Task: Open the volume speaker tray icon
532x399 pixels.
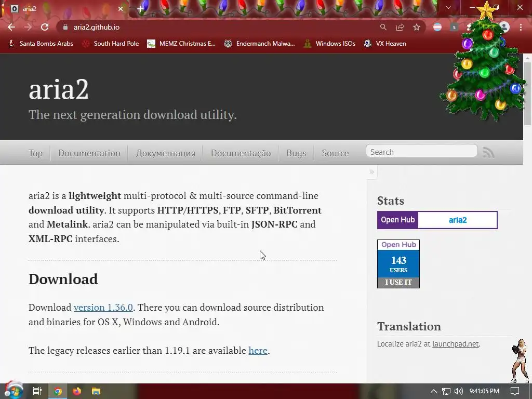Action: (x=458, y=391)
